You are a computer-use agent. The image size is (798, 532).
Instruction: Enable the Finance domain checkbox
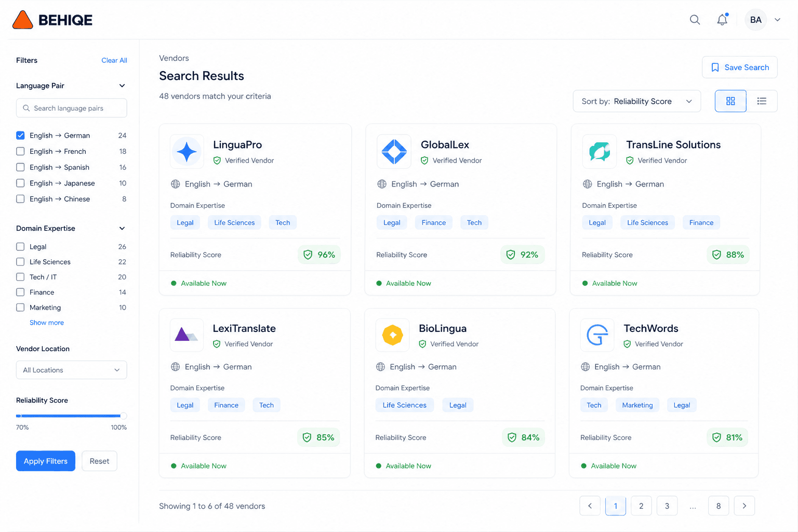(x=20, y=292)
